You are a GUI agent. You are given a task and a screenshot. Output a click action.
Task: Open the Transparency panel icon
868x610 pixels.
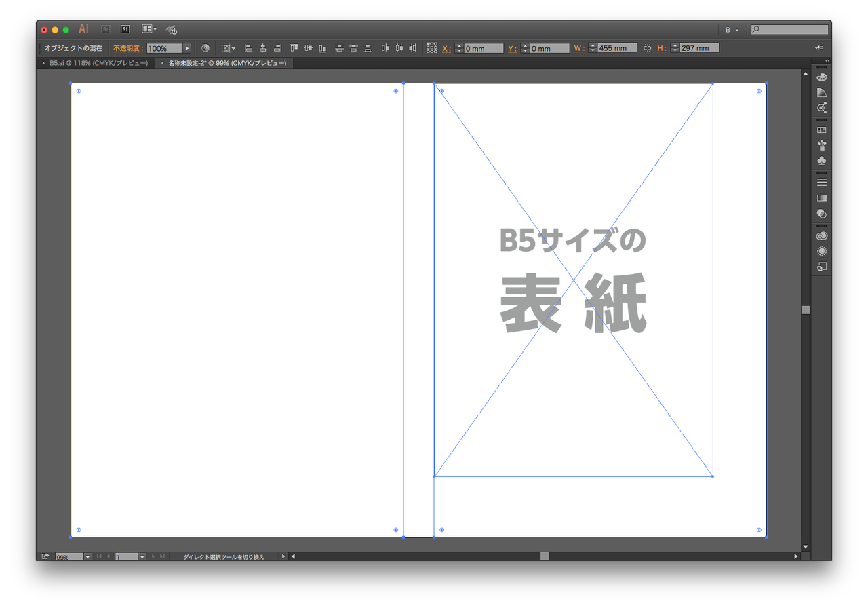pyautogui.click(x=821, y=214)
